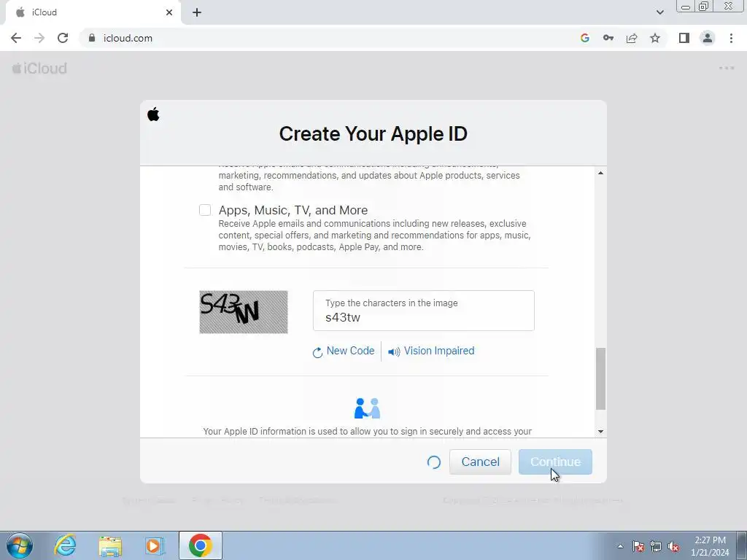The height and width of the screenshot is (560, 747).
Task: Click the dialog scrollbar down arrow
Action: tap(601, 432)
